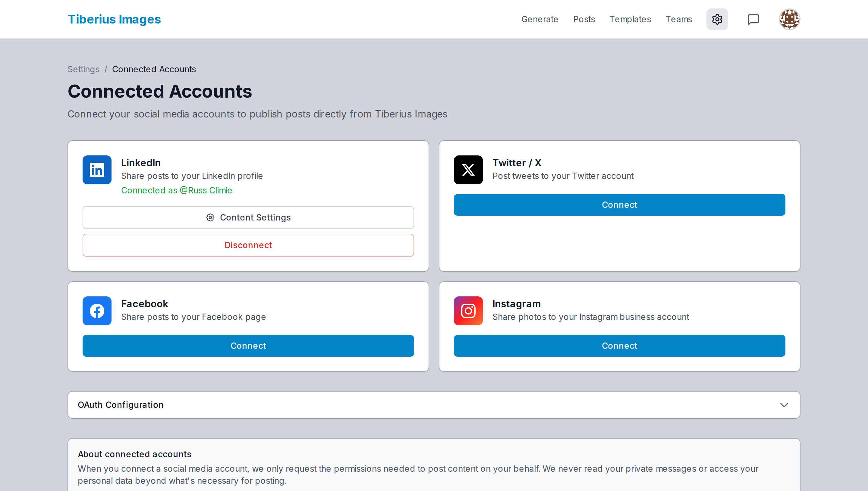Click the LinkedIn card title
Screen dimensions: 868x491
pos(141,163)
